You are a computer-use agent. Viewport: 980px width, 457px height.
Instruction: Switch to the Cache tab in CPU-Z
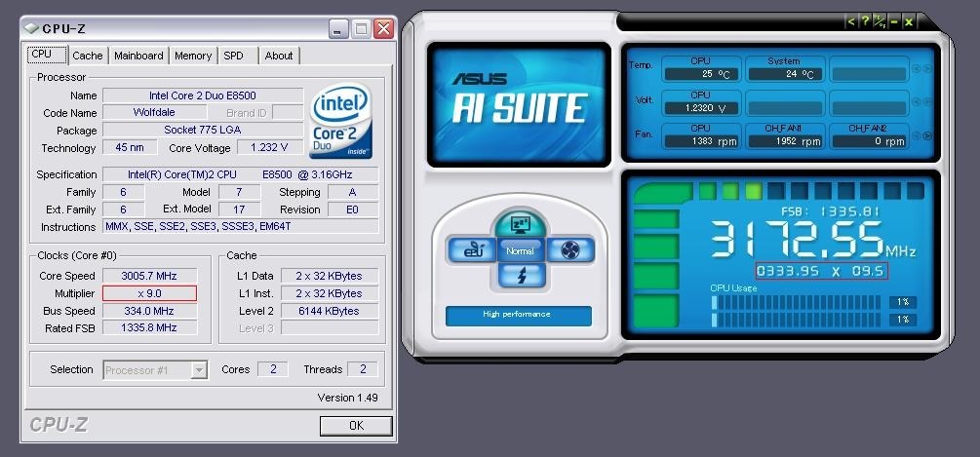(88, 56)
